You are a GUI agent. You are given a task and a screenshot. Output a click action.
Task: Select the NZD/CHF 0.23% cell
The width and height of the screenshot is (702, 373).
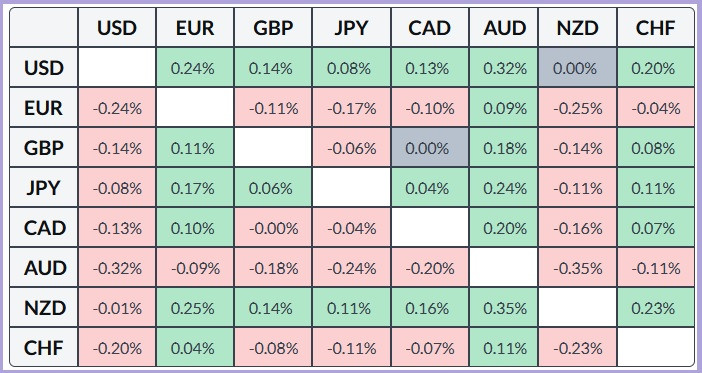(x=655, y=308)
